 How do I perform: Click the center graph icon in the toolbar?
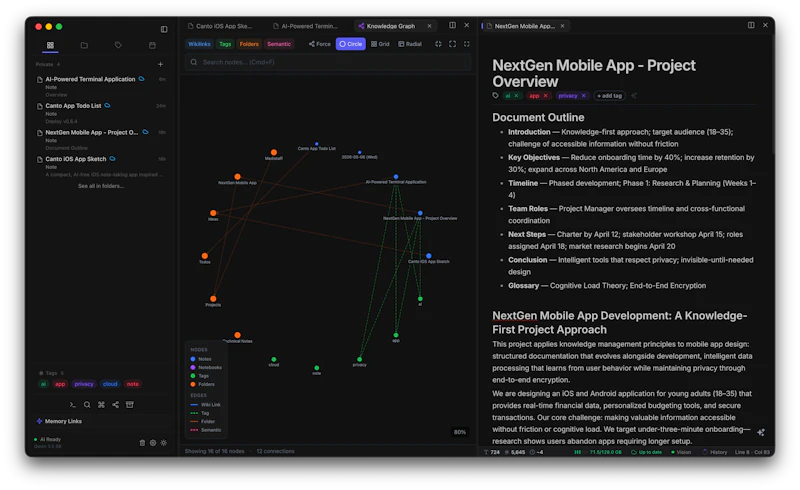click(x=438, y=44)
